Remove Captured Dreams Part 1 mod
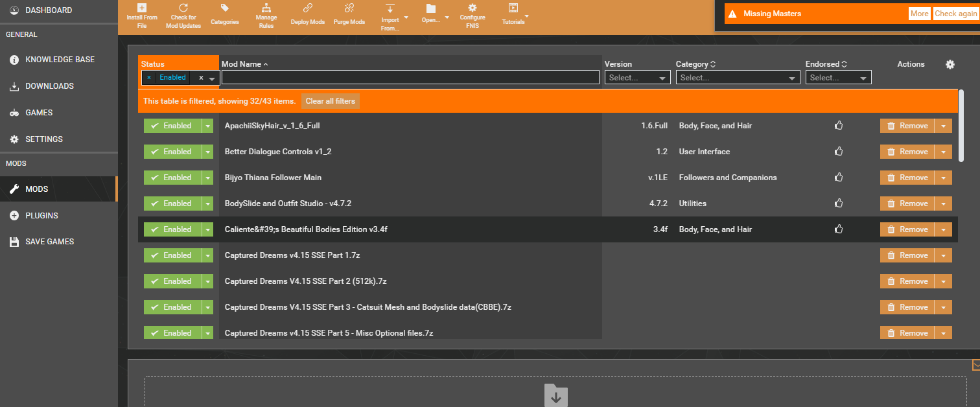980x407 pixels. 907,255
